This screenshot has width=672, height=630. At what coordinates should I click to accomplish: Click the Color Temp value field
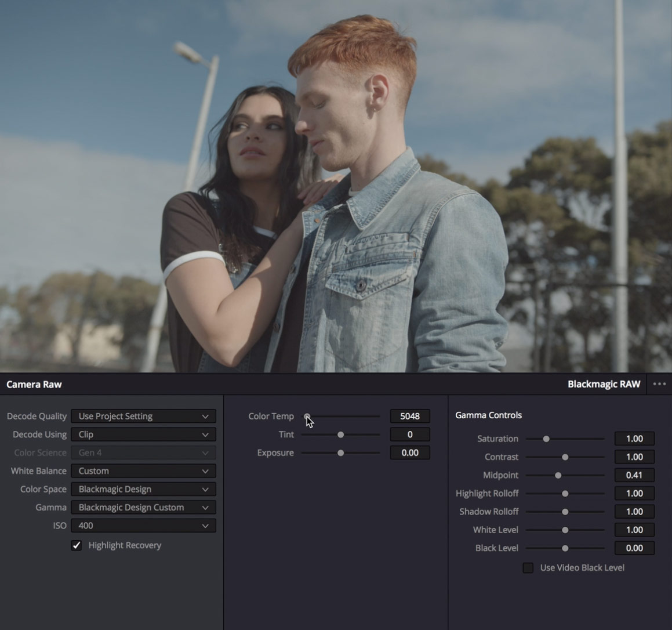click(410, 417)
